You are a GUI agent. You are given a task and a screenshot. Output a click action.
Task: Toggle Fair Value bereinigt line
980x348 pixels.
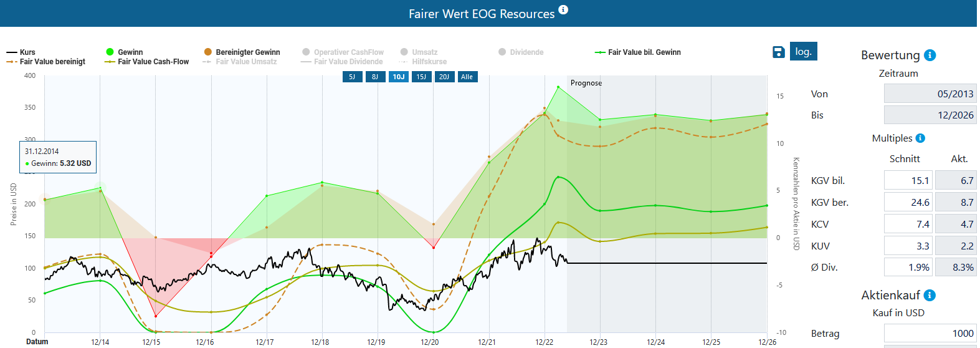[x=45, y=62]
